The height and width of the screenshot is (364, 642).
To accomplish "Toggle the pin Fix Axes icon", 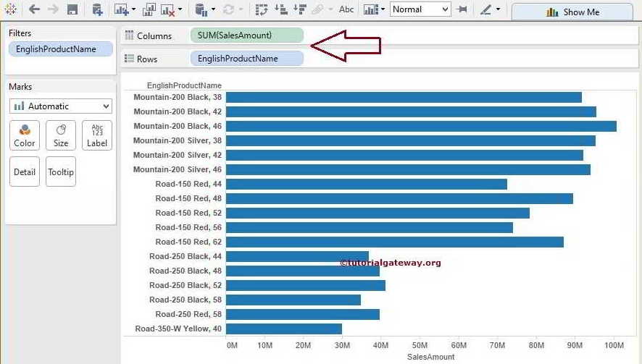I will pyautogui.click(x=461, y=10).
